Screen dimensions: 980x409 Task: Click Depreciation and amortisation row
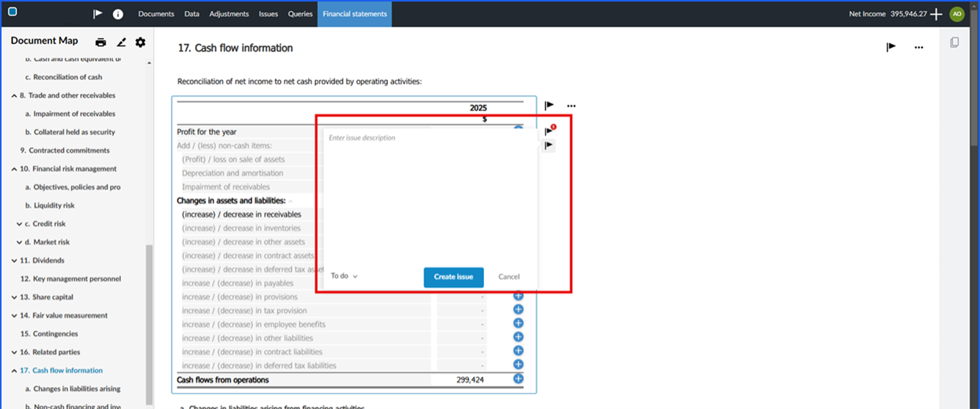click(233, 173)
